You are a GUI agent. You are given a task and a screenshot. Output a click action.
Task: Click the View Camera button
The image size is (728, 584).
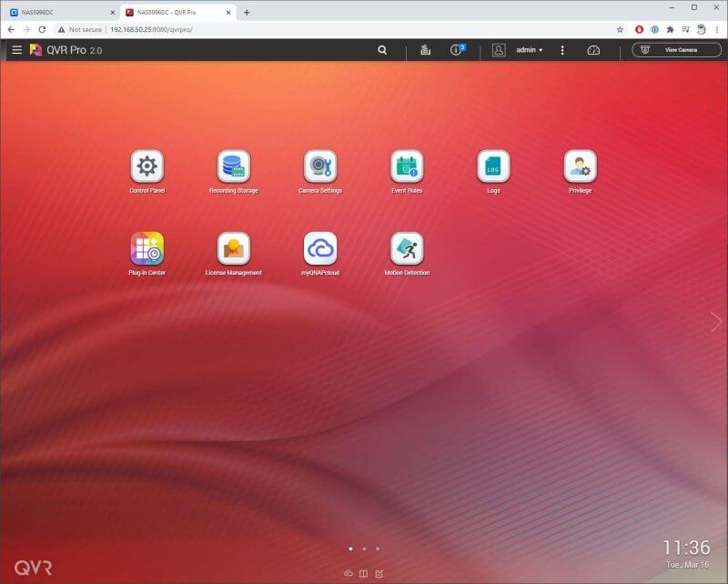tap(676, 50)
